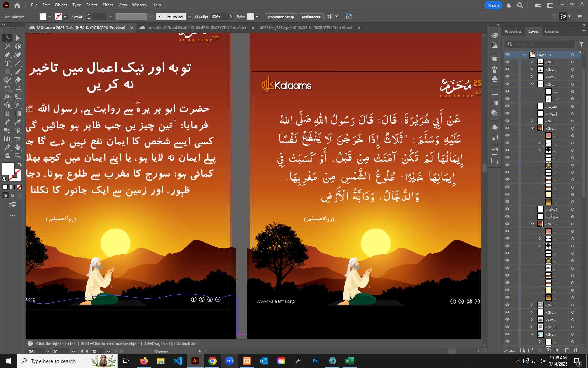
Task: Click Create New Layer icon
Action: click(567, 350)
